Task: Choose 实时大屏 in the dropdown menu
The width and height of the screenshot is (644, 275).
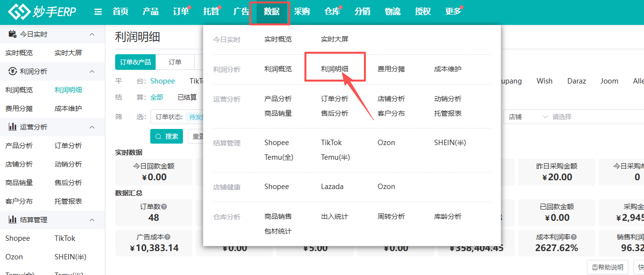Action: click(x=335, y=39)
